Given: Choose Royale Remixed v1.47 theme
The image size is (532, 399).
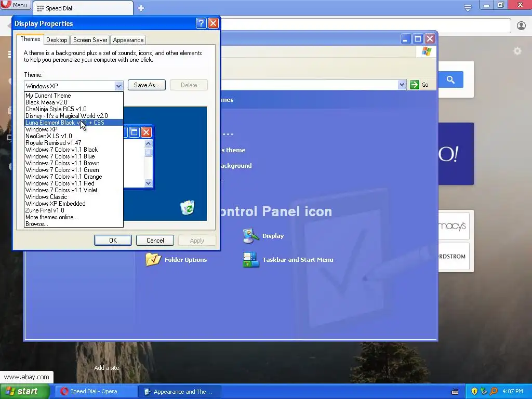Looking at the screenshot, I should [74, 143].
